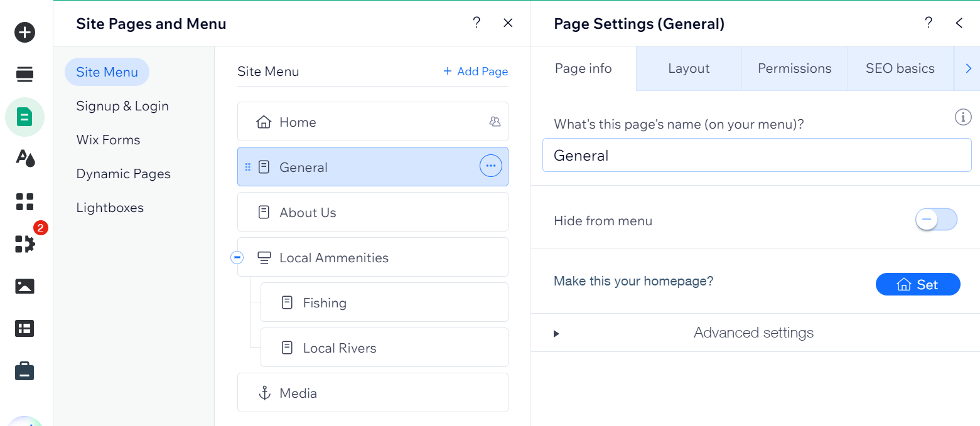The image size is (980, 426).
Task: Open the options menu for the General page
Action: point(490,166)
